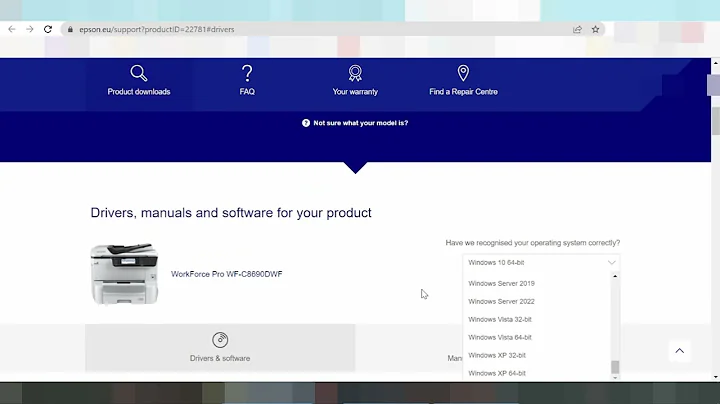Click the Find a Repair Centre pin icon
This screenshot has height=404, width=720.
click(463, 73)
